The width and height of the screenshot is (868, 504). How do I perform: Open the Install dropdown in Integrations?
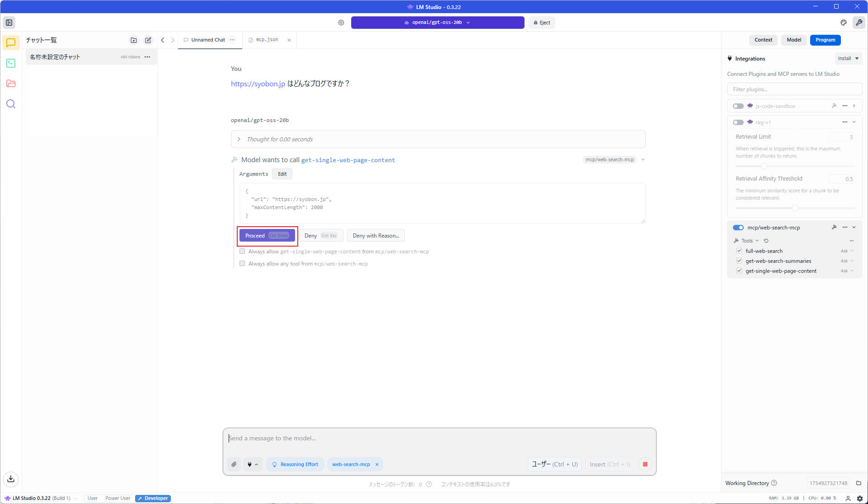click(x=848, y=58)
